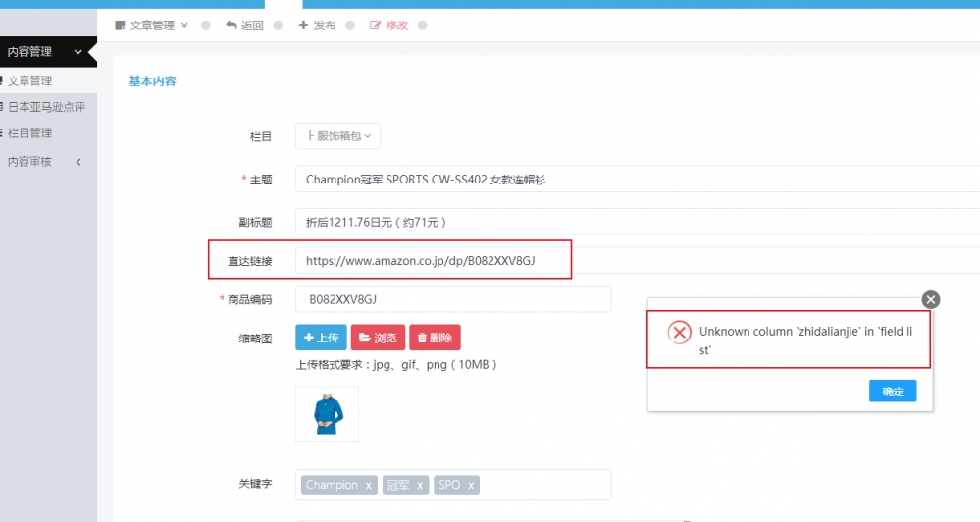Open the 文章管理 toolbar dropdown
The image size is (980, 522).
point(152,26)
